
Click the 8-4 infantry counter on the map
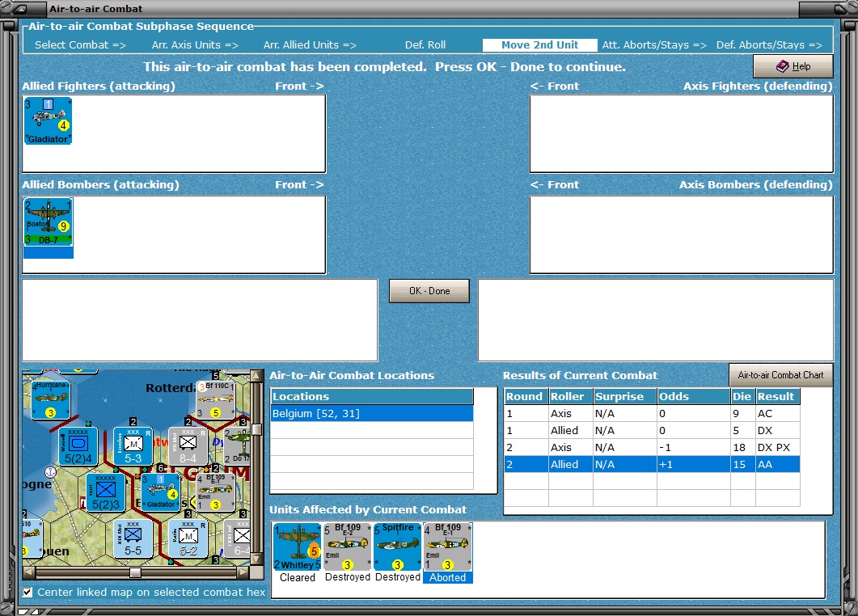coord(188,446)
